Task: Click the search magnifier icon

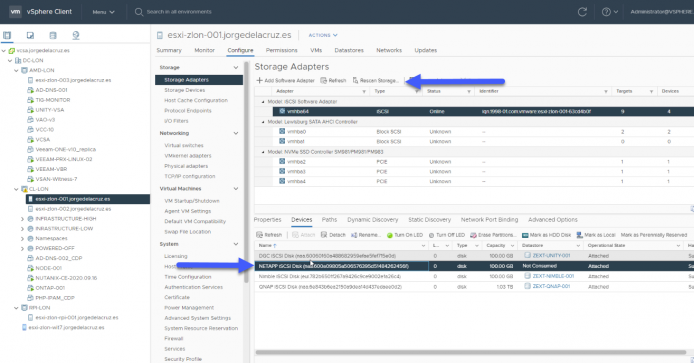Action: pos(139,12)
